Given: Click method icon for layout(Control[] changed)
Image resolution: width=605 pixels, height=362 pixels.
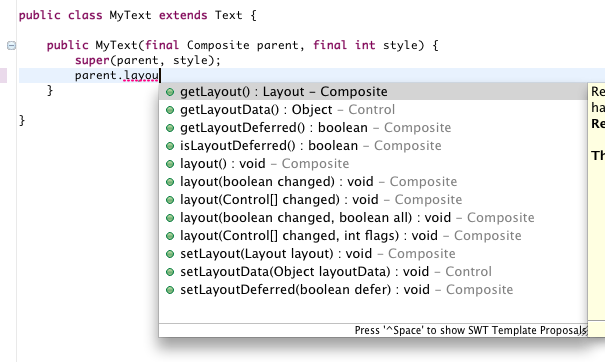Looking at the screenshot, I should (170, 200).
